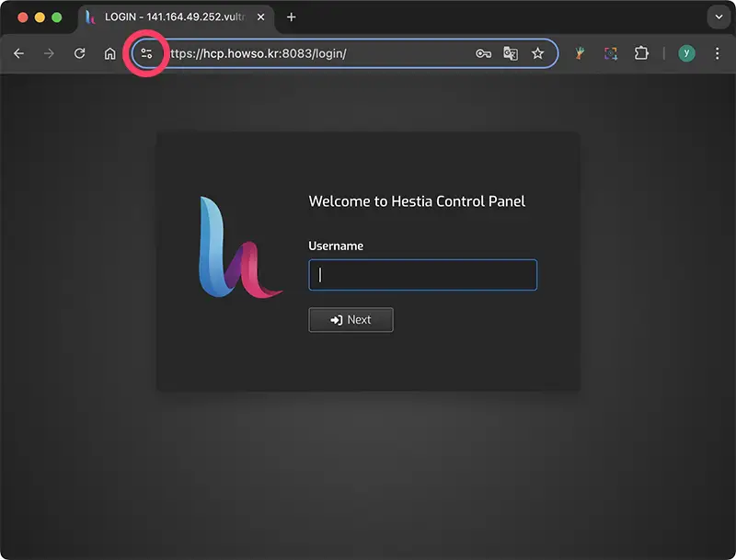The image size is (736, 560).
Task: Select the LOGIN - 141.164.49.252 tab
Action: pyautogui.click(x=176, y=17)
